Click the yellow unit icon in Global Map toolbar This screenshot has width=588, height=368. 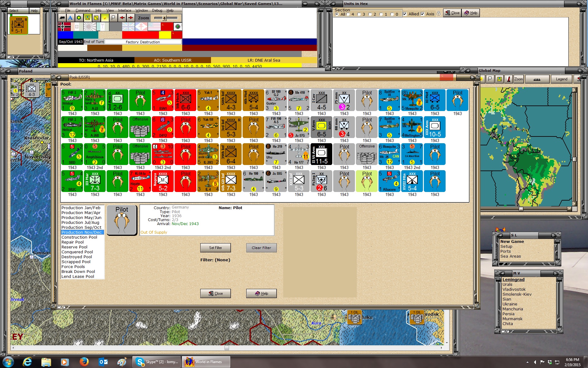(x=499, y=79)
